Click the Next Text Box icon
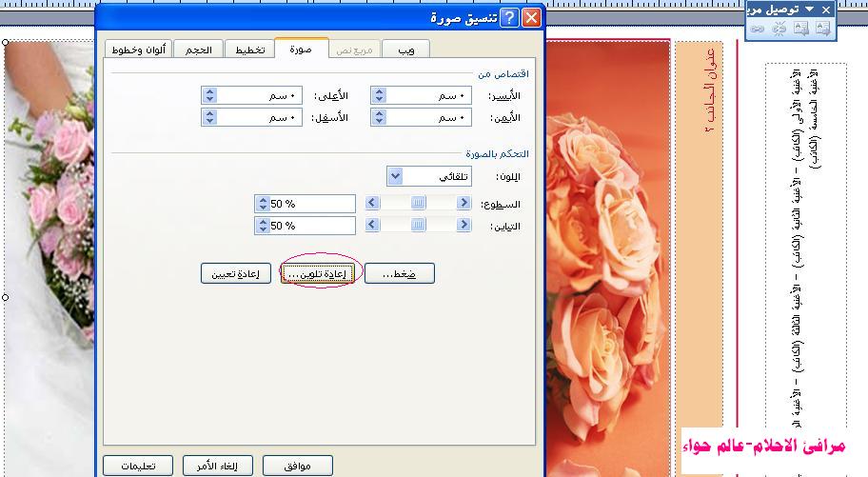Viewport: 868px width, 477px height. pos(822,29)
